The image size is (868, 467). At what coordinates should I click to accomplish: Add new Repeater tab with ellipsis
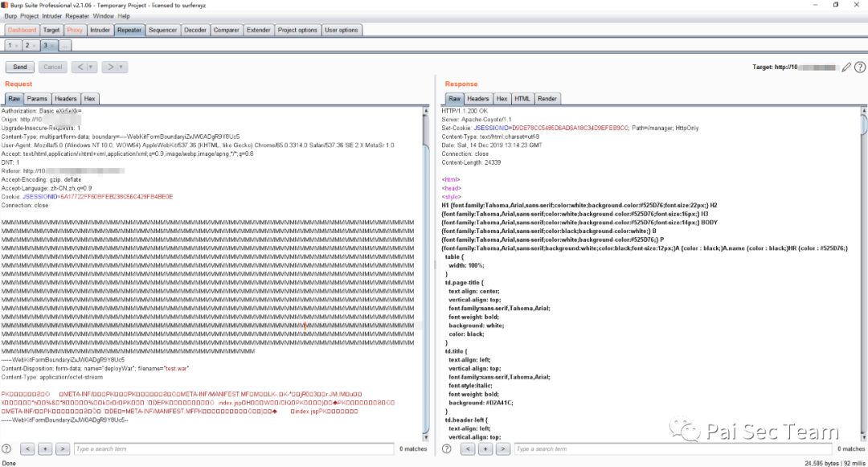click(x=65, y=45)
